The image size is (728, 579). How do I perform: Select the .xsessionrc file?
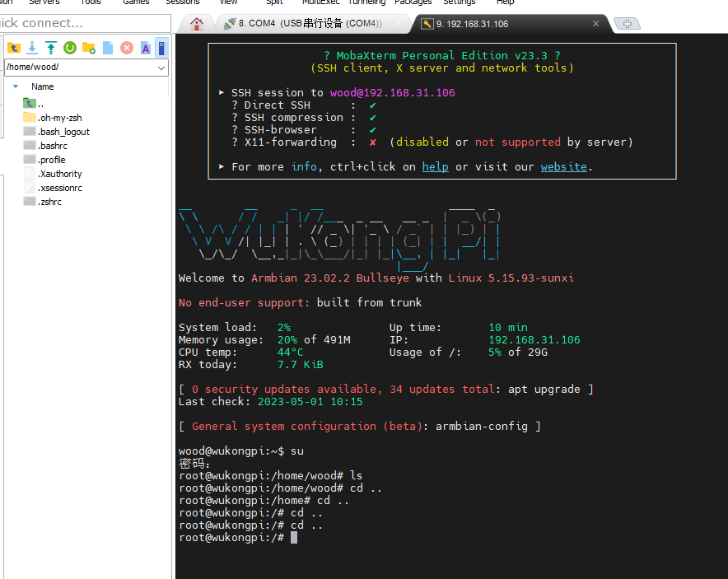[53, 188]
